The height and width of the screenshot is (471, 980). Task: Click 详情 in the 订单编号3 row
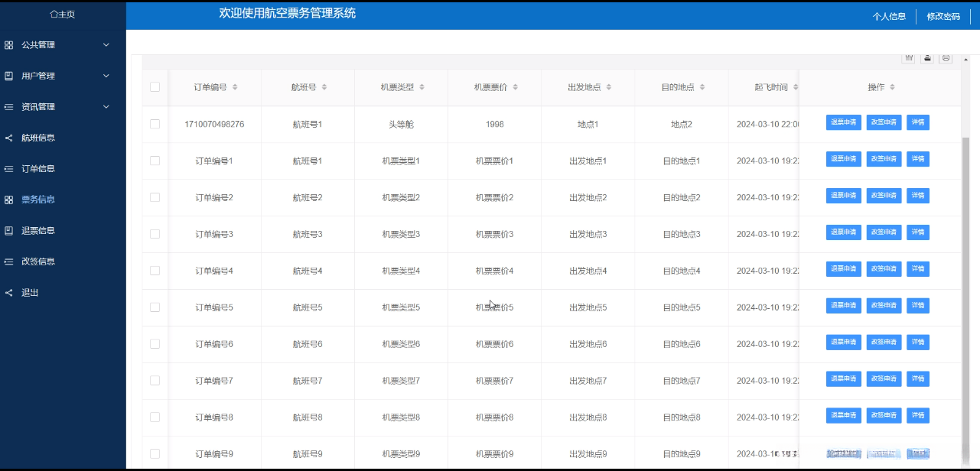pyautogui.click(x=918, y=232)
